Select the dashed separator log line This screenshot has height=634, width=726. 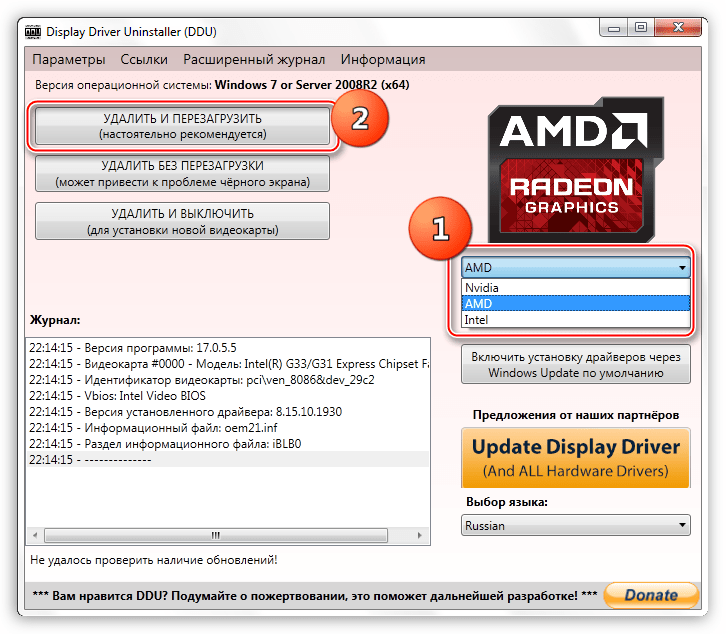coord(228,460)
